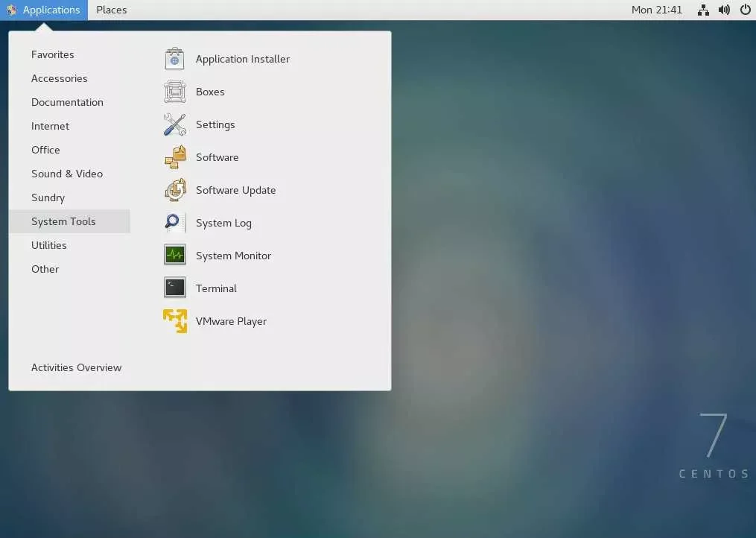This screenshot has height=538, width=756.
Task: Click the power icon in top bar
Action: coord(745,10)
